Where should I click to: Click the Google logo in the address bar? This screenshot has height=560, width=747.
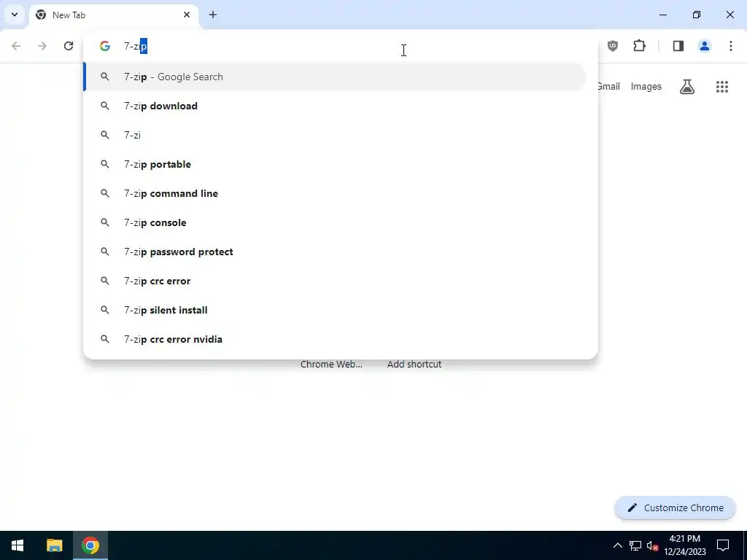coord(105,46)
